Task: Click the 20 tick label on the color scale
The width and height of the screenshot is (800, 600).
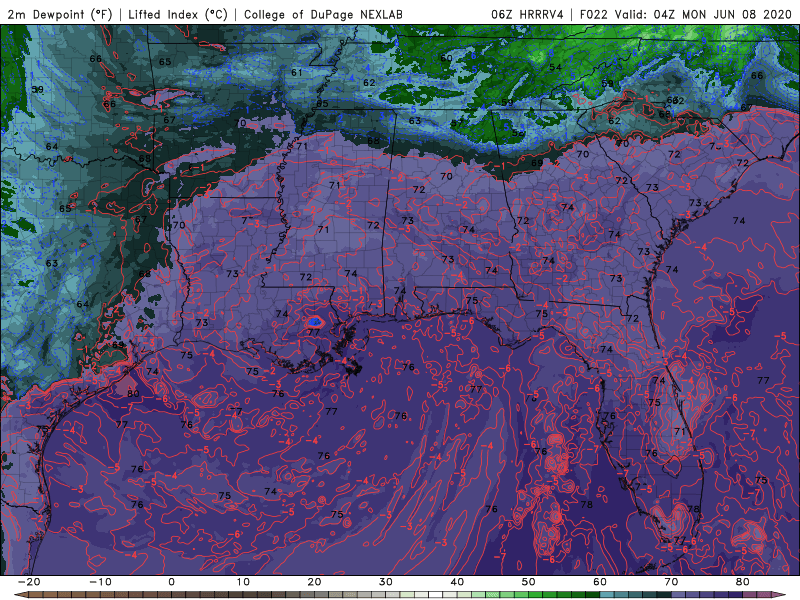Action: (x=314, y=582)
